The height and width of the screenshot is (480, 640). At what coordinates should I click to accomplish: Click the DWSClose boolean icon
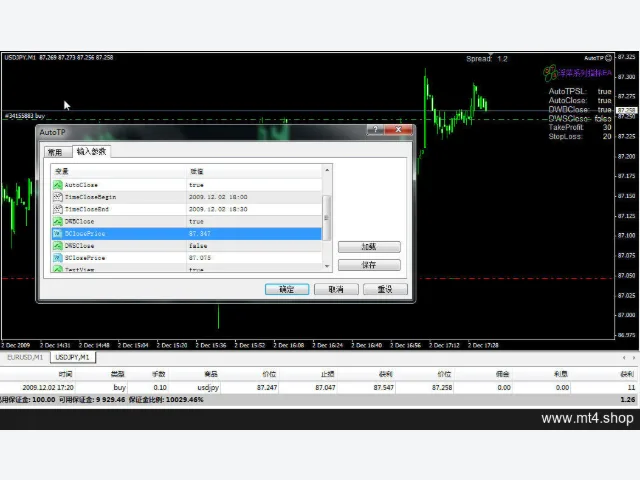click(58, 246)
